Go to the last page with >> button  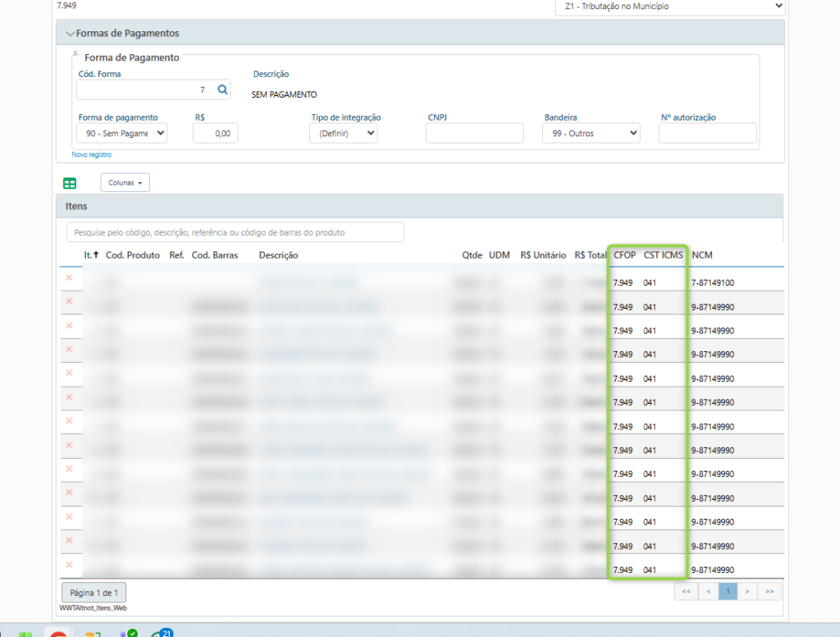coord(769,591)
